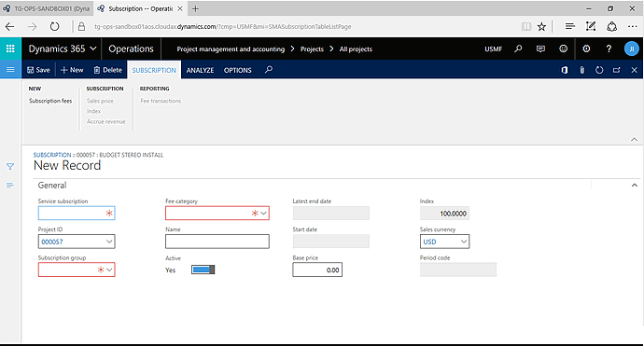This screenshot has width=644, height=346.
Task: Add page to favorites star
Action: point(541,27)
